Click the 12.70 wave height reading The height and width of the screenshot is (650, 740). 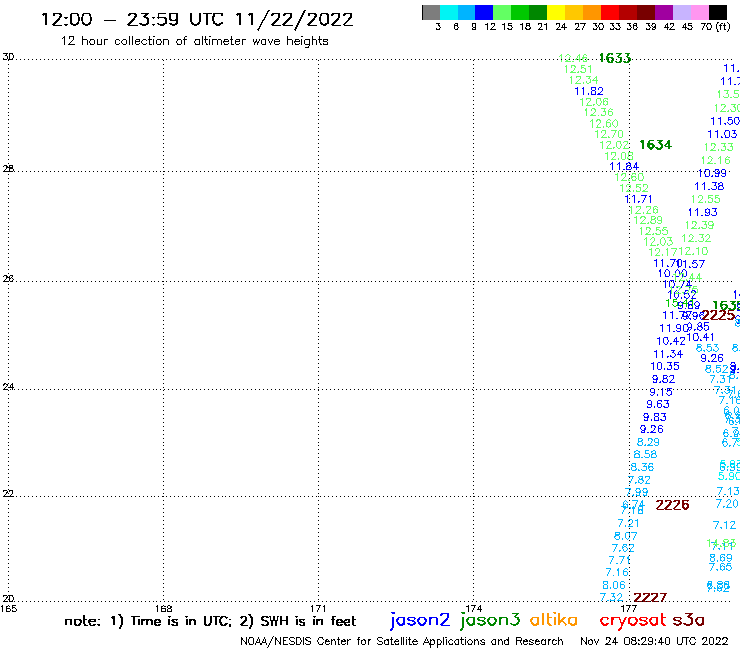coord(609,134)
